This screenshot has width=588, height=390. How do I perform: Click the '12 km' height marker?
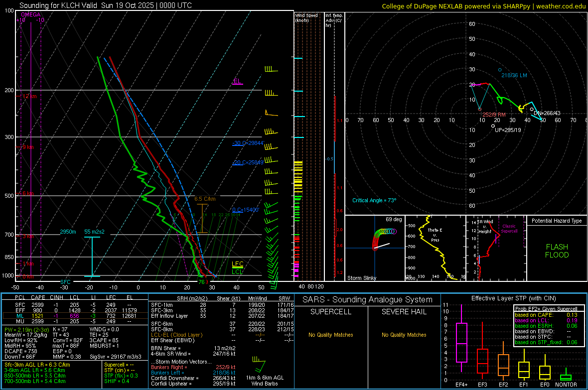click(x=29, y=96)
